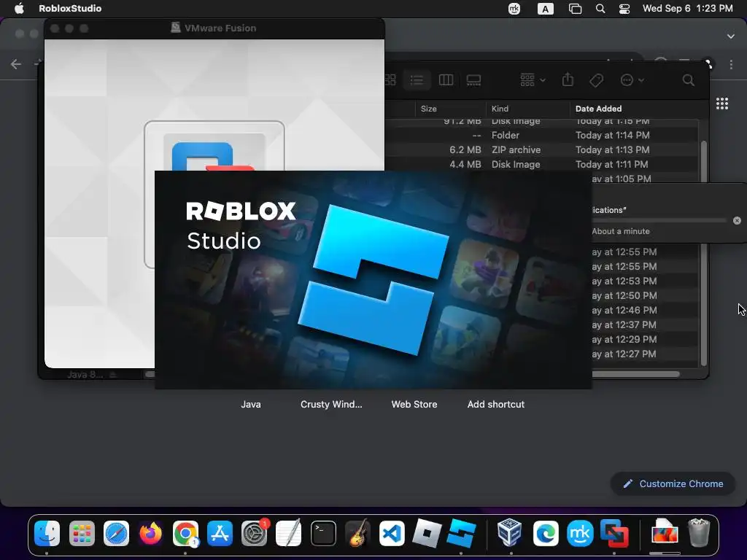
Task: Click Add shortcut in Chrome
Action: pos(495,404)
